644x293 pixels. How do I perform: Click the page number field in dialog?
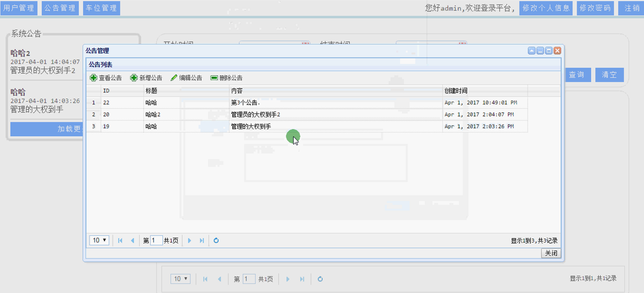click(157, 241)
